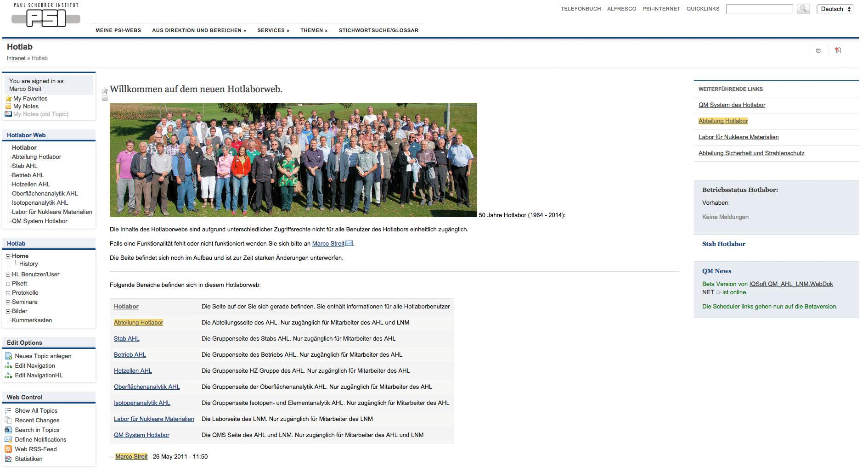Image resolution: width=868 pixels, height=471 pixels.
Task: Click the Define Notifications envelope icon
Action: (8, 440)
